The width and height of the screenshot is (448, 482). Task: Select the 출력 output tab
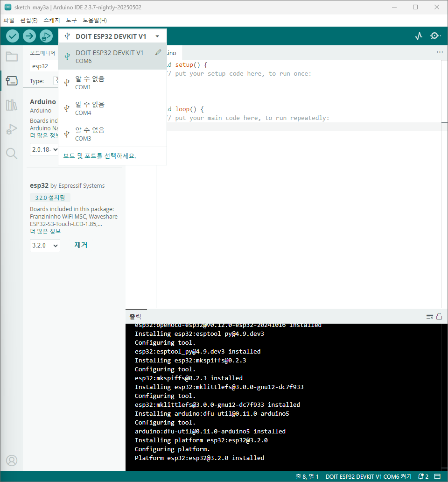click(135, 316)
